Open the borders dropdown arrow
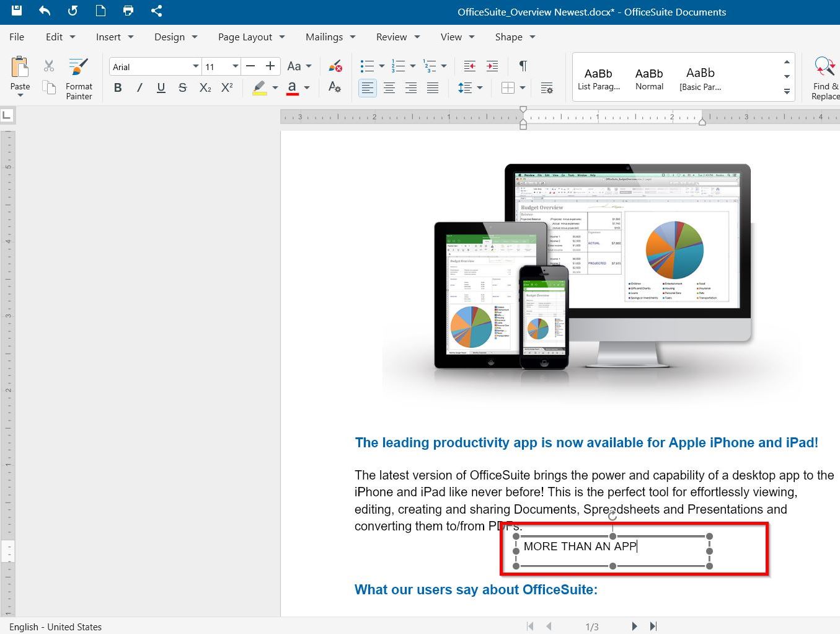 tap(523, 88)
